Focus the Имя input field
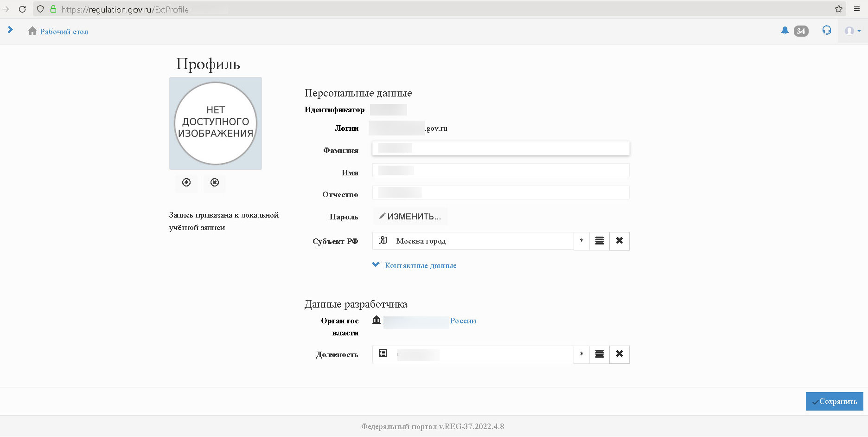The image size is (868, 437). pyautogui.click(x=501, y=170)
